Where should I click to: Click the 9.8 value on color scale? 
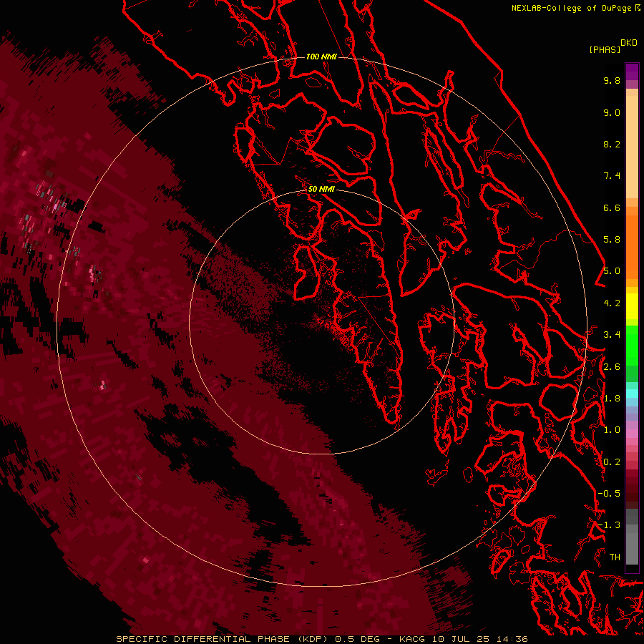click(612, 80)
